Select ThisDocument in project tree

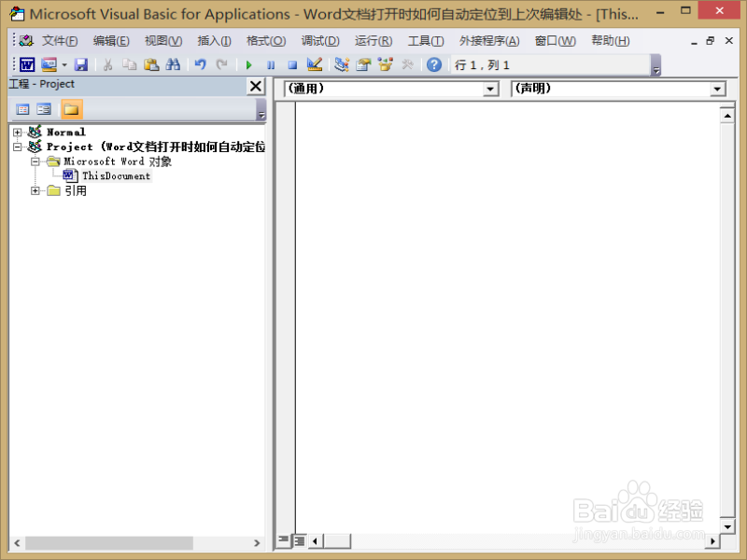coord(116,176)
